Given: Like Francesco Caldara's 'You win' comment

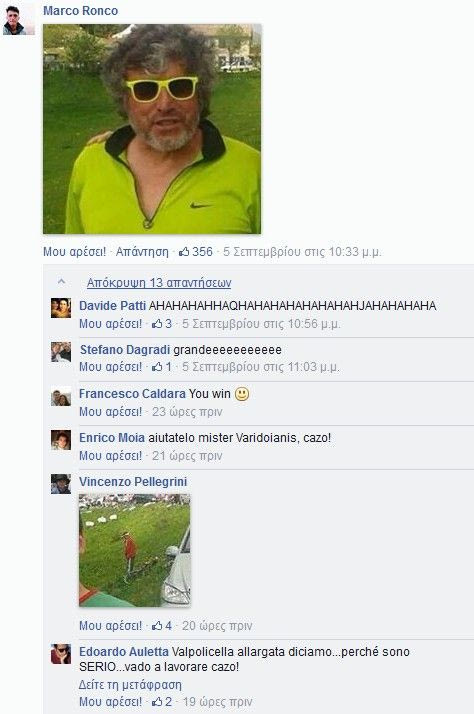Looking at the screenshot, I should coord(111,412).
